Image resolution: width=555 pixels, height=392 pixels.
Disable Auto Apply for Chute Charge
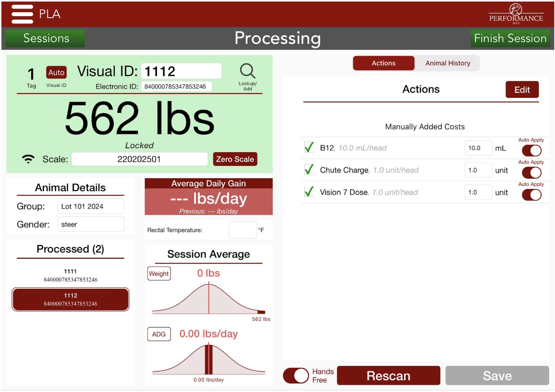pos(531,173)
